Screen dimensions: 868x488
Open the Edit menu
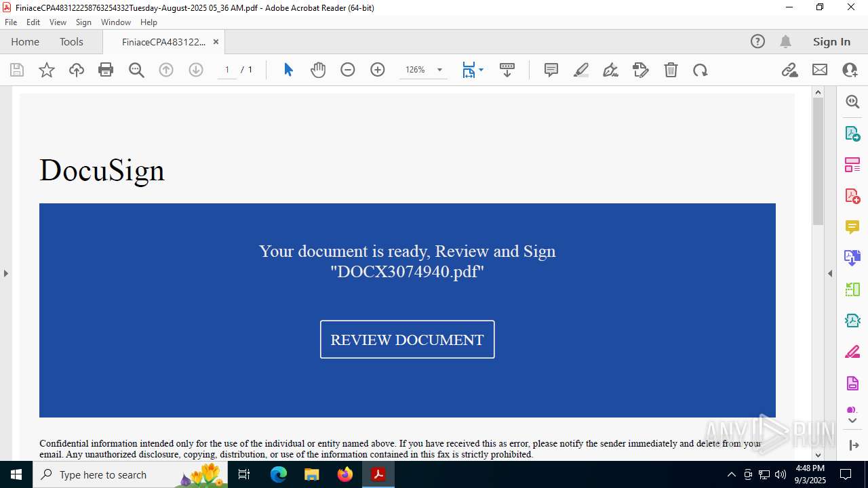click(x=33, y=22)
